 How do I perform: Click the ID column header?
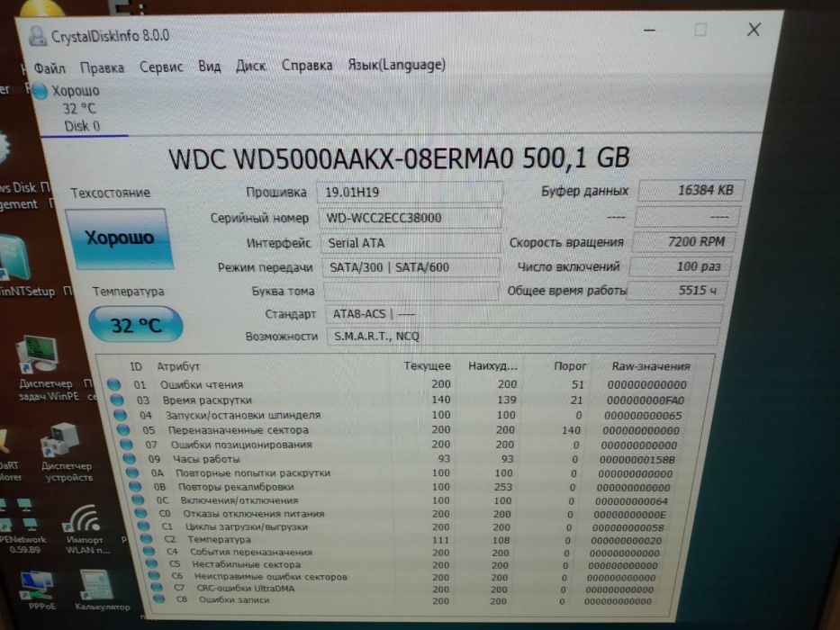tap(136, 367)
